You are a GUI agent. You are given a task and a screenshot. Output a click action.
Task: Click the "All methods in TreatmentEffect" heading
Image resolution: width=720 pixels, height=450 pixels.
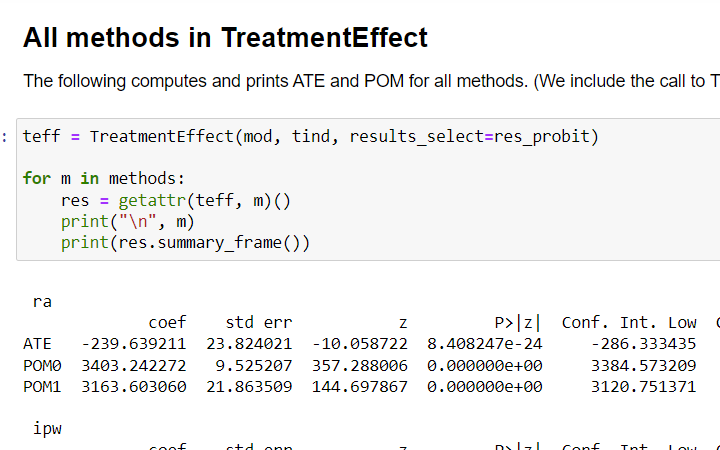pyautogui.click(x=225, y=38)
